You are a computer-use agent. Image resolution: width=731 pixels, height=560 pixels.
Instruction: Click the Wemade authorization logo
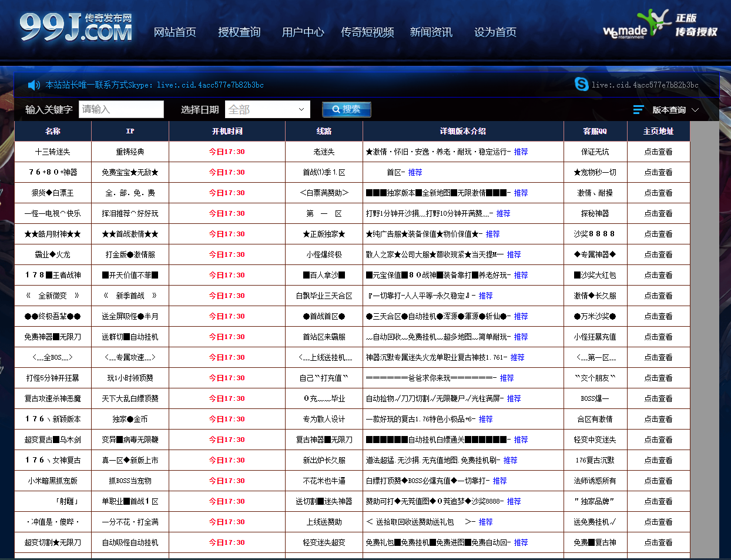click(660, 26)
